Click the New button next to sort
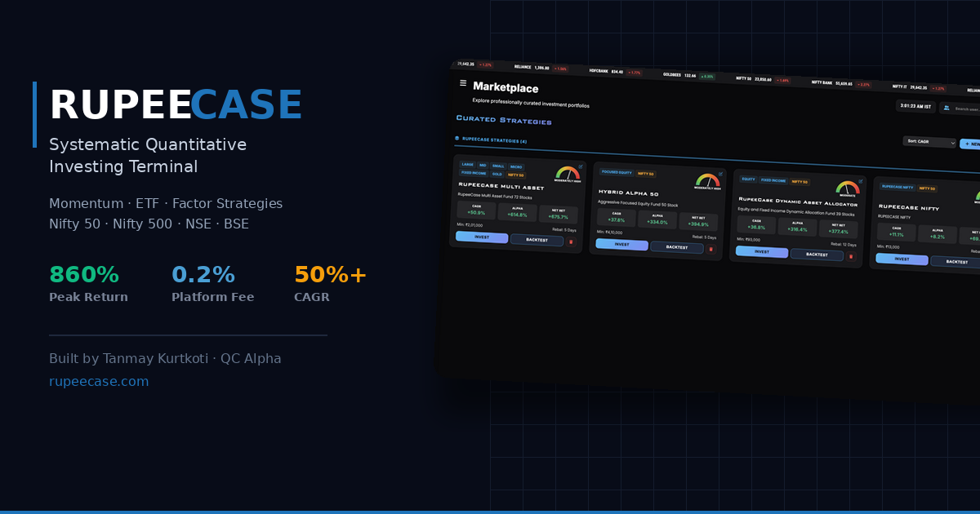 click(970, 144)
